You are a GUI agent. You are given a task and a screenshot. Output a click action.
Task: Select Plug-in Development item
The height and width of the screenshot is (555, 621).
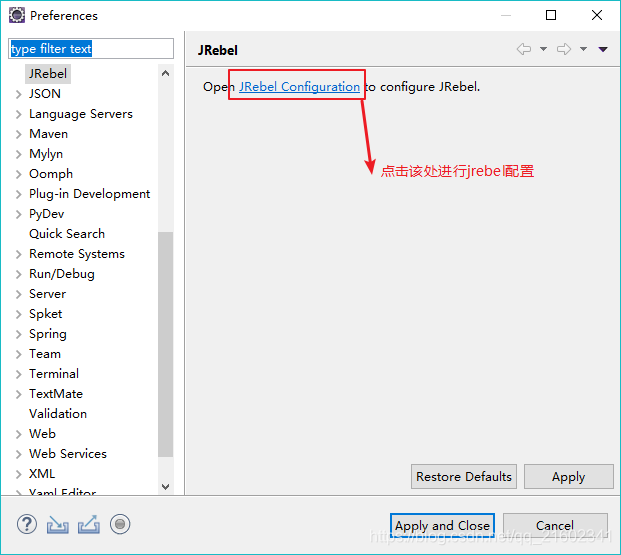tap(90, 194)
